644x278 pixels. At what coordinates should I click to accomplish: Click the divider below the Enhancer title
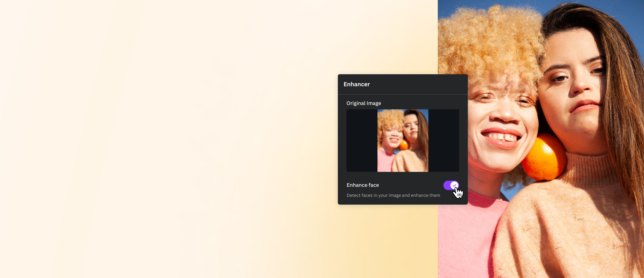point(402,94)
